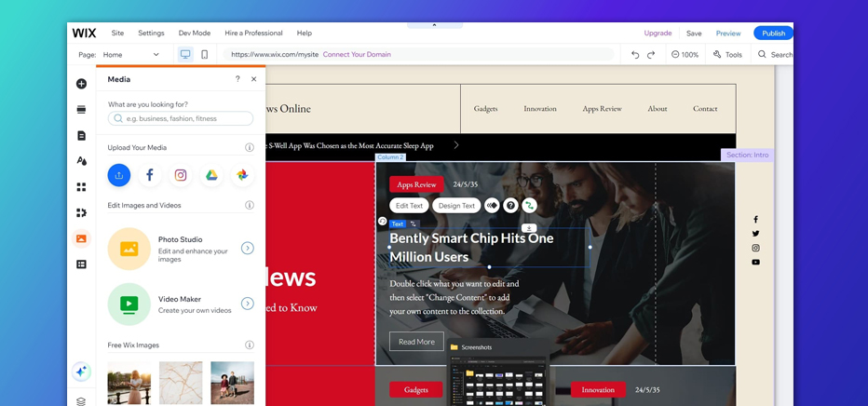
Task: Open the Media panel help question mark
Action: tap(237, 79)
